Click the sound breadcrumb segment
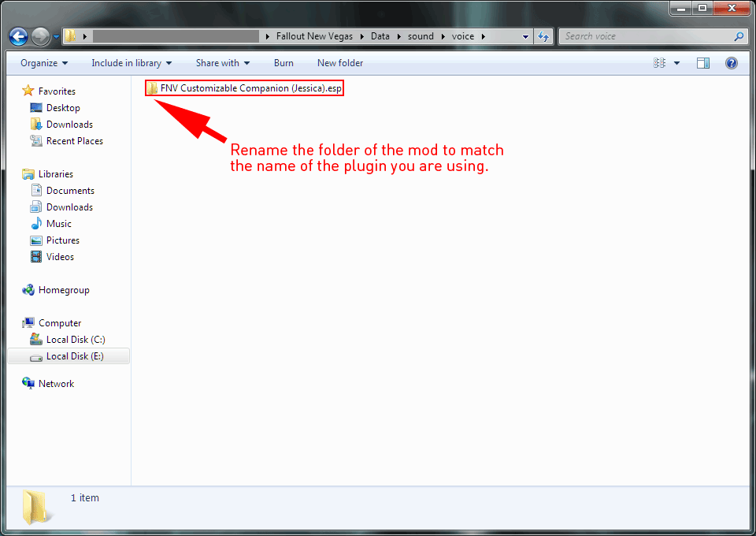 point(421,36)
